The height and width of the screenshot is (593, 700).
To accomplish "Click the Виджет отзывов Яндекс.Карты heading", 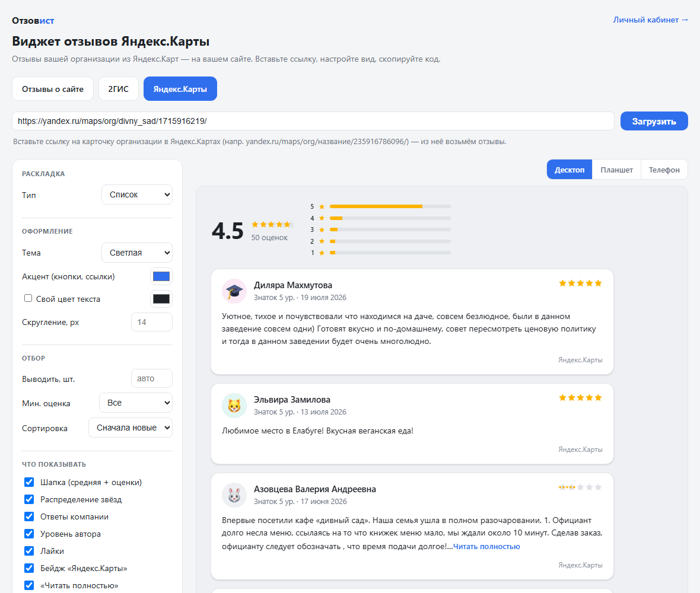I will click(x=111, y=41).
